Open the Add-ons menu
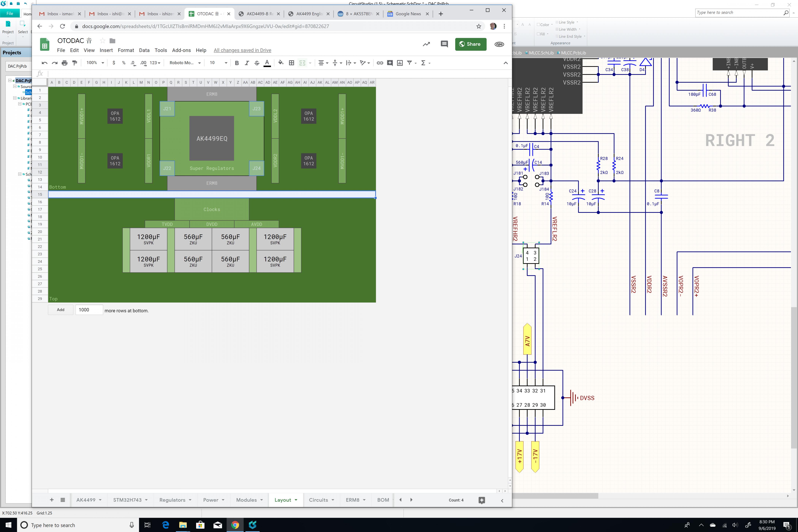 pos(181,50)
